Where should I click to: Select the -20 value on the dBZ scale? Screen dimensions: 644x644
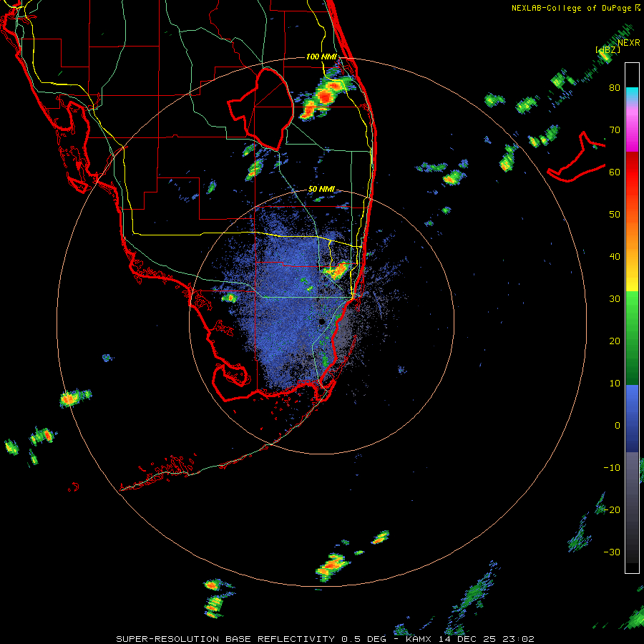pos(612,510)
